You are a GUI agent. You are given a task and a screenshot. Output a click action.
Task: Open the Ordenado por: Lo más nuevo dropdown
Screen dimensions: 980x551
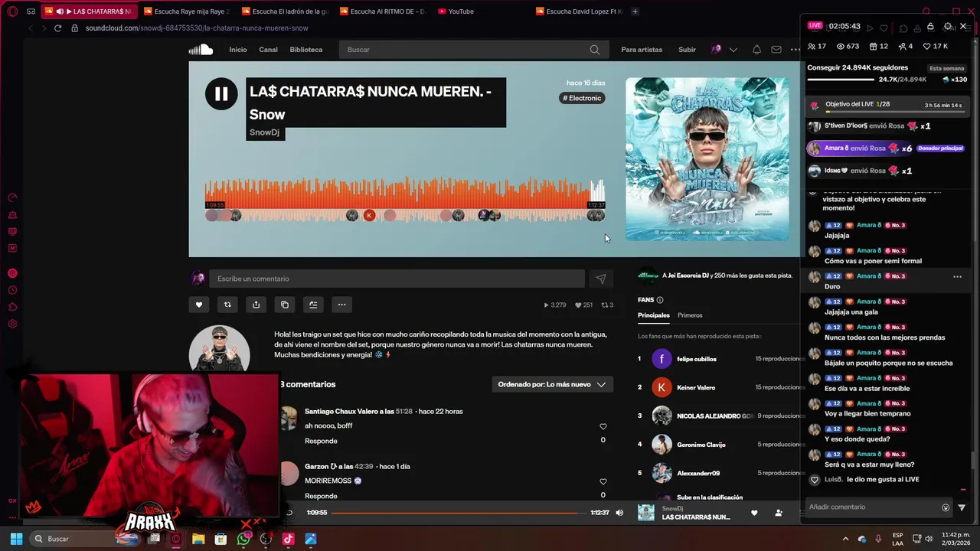(x=552, y=384)
